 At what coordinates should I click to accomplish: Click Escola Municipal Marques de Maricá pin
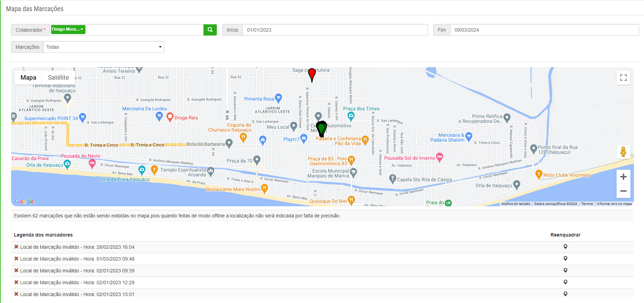coord(353,173)
